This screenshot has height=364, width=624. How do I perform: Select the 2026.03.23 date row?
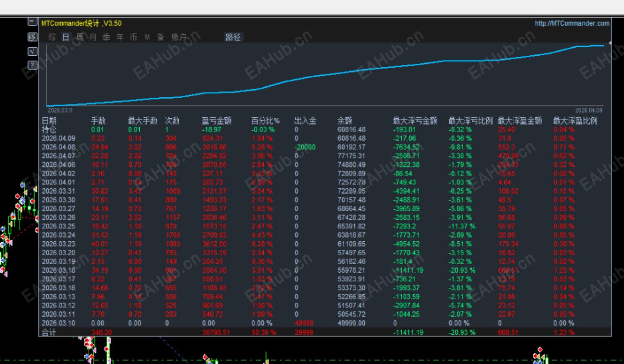point(58,244)
